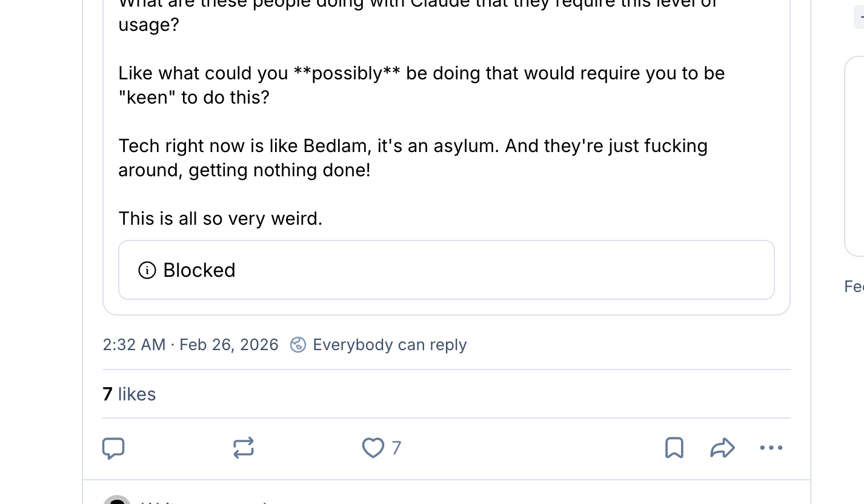
Task: Click the right sidebar panel box
Action: tap(855, 156)
